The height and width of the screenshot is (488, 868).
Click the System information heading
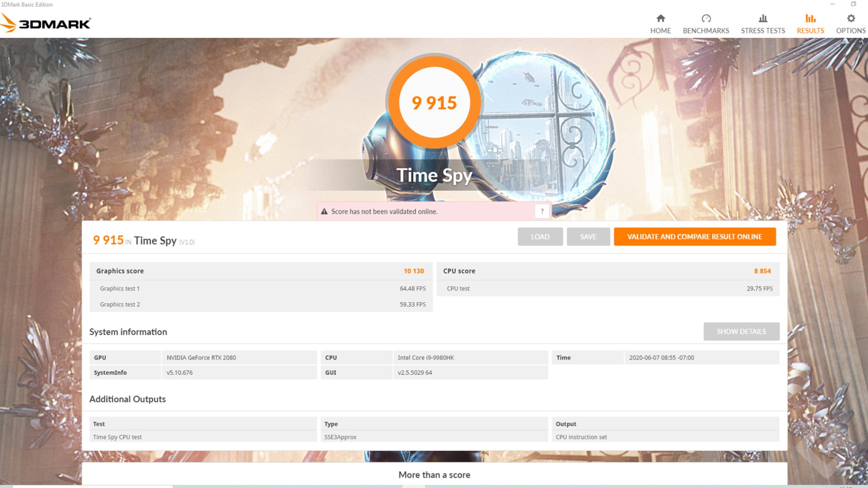pos(128,332)
